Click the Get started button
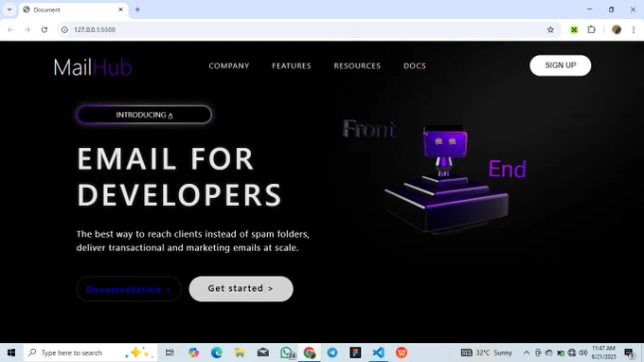644x362 pixels. click(x=241, y=288)
